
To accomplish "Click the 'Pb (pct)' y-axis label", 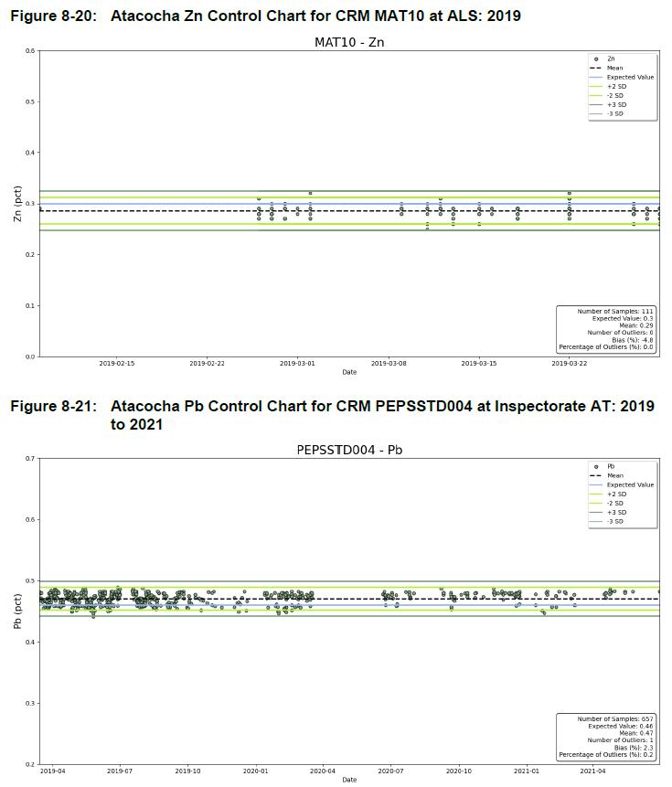I will point(17,611).
